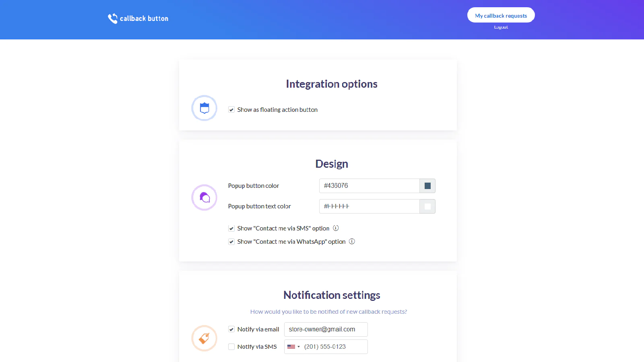Click info icon next to WhatsApp option
This screenshot has width=644, height=362.
[x=352, y=241]
